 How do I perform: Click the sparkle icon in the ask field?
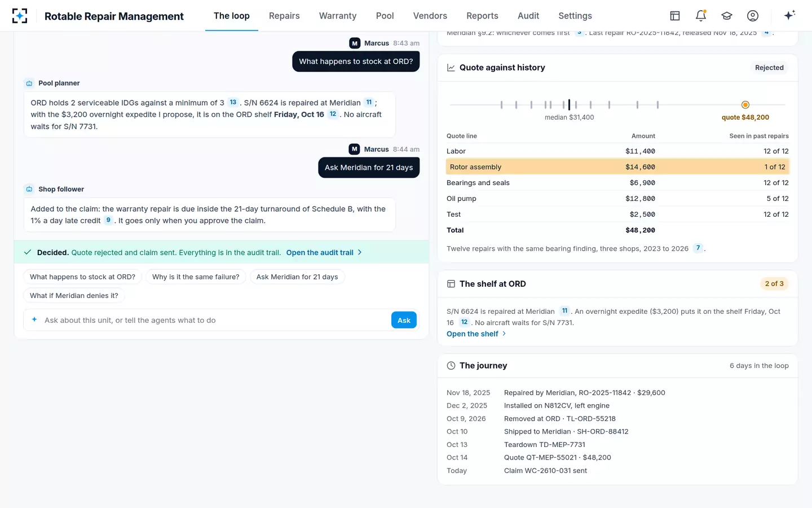(x=34, y=319)
